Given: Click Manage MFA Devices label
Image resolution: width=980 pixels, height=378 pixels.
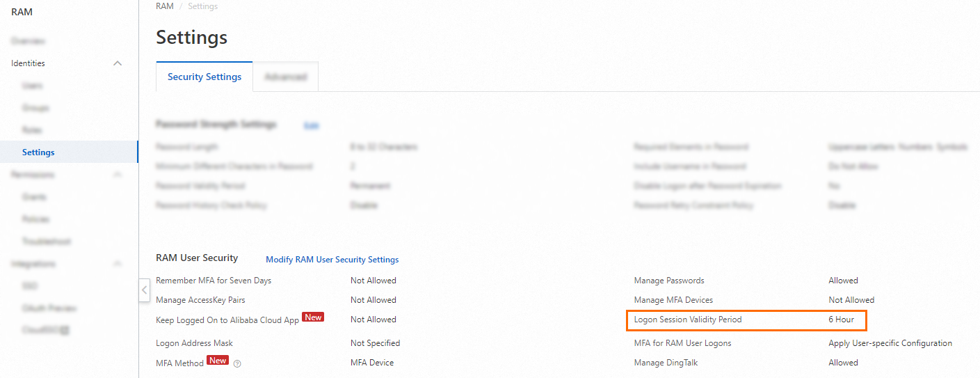Looking at the screenshot, I should coord(673,300).
